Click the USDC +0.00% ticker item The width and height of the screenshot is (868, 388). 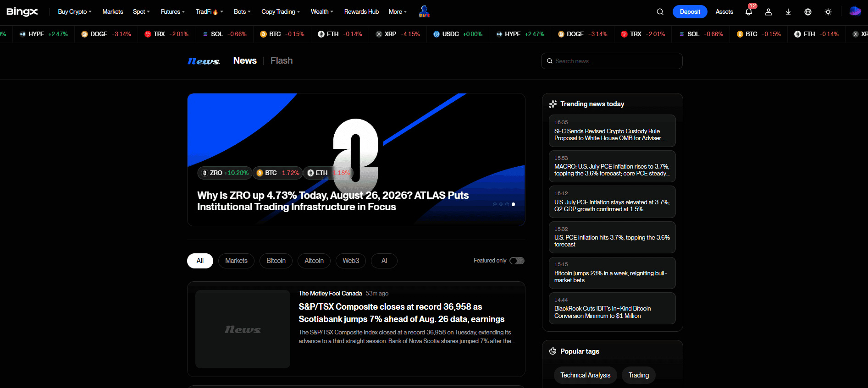pos(458,34)
